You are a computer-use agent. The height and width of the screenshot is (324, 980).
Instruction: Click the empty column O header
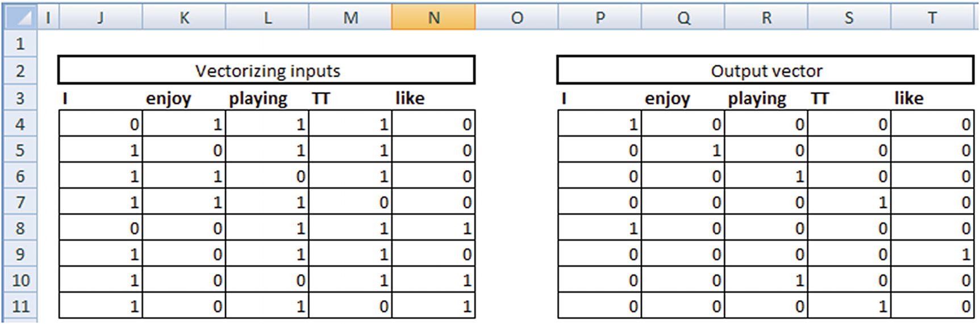516,18
